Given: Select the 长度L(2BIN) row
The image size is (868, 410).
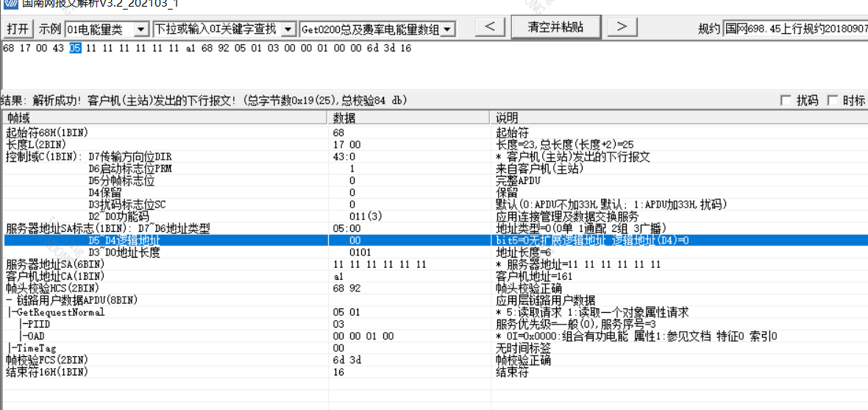Looking at the screenshot, I should click(434, 144).
